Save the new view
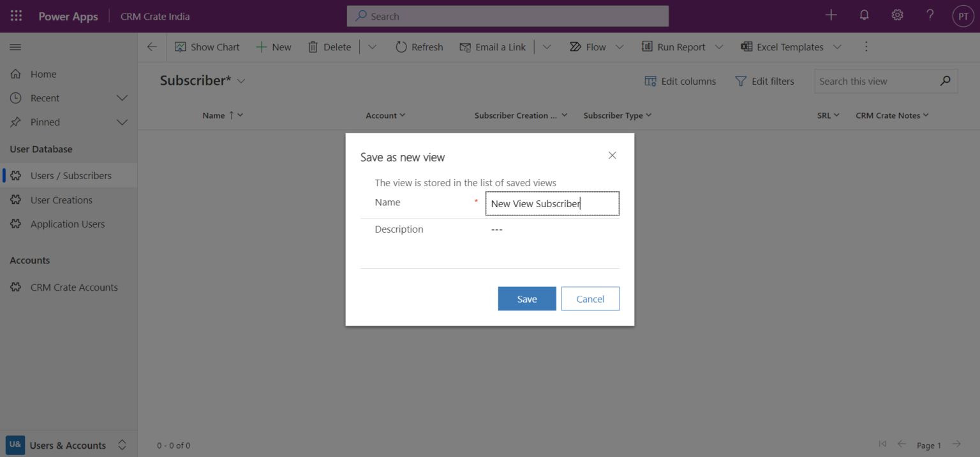The image size is (980, 457). pyautogui.click(x=527, y=298)
